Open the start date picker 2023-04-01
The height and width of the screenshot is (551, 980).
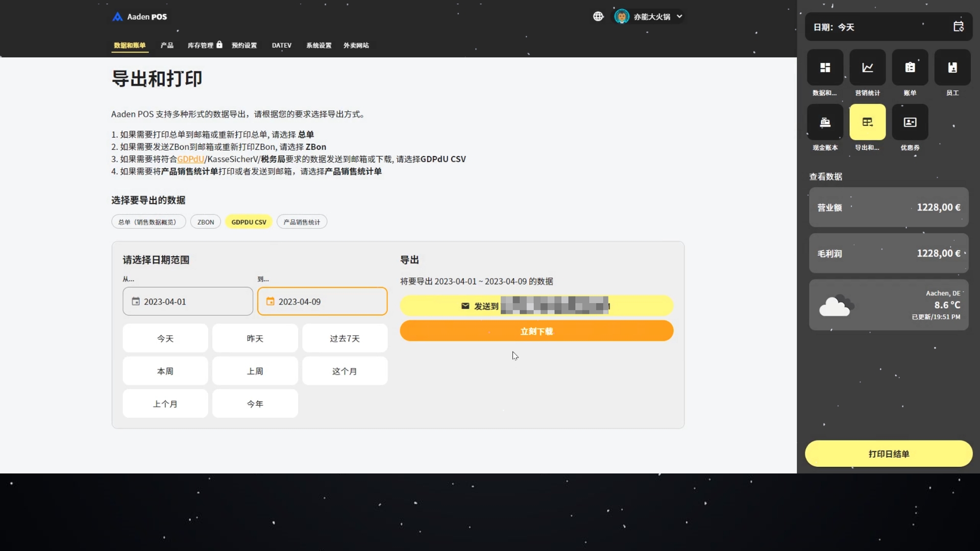tap(187, 302)
